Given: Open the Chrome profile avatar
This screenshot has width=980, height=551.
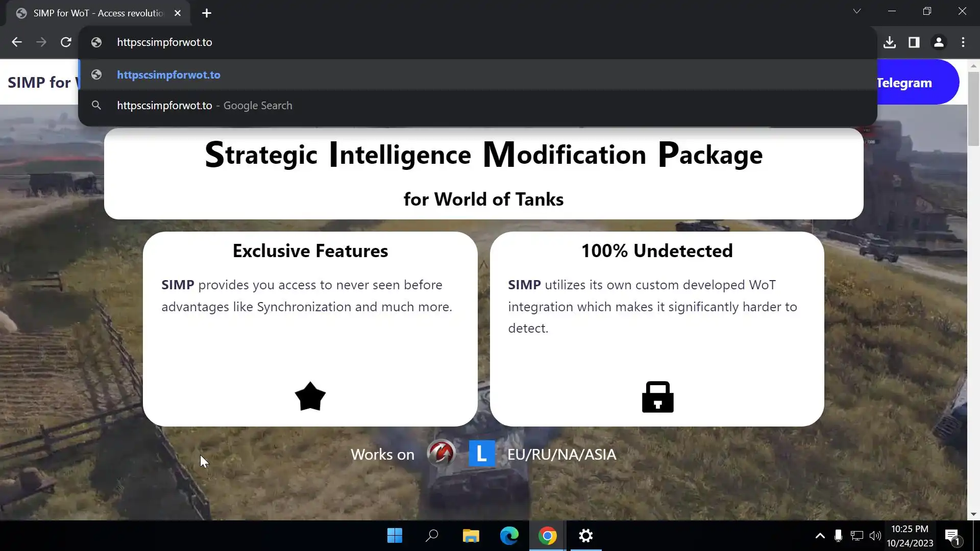Looking at the screenshot, I should coord(939,42).
